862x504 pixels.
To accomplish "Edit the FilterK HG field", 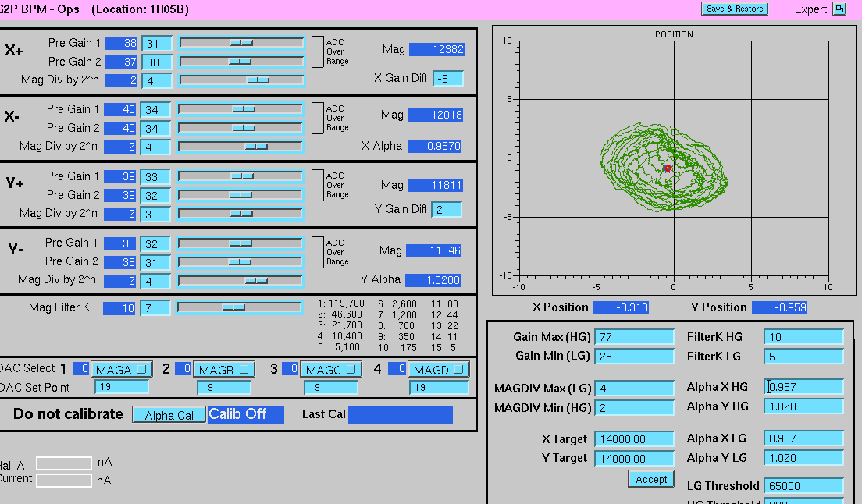I will coord(803,336).
